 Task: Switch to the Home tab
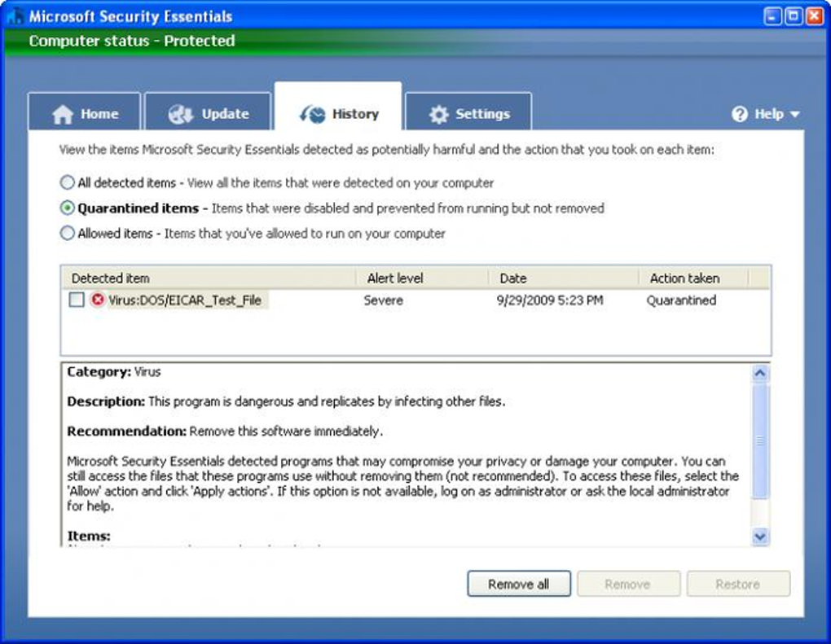click(85, 112)
